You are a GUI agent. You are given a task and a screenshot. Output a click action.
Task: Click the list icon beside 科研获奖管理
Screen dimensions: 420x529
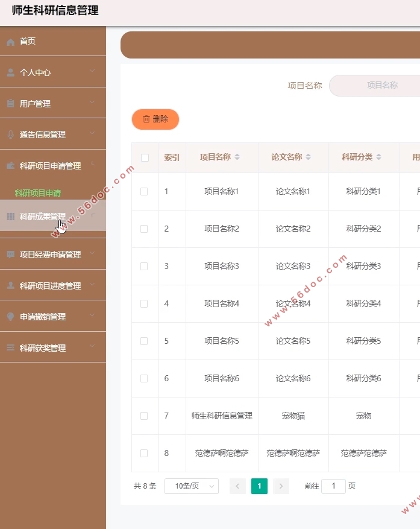[x=11, y=347]
